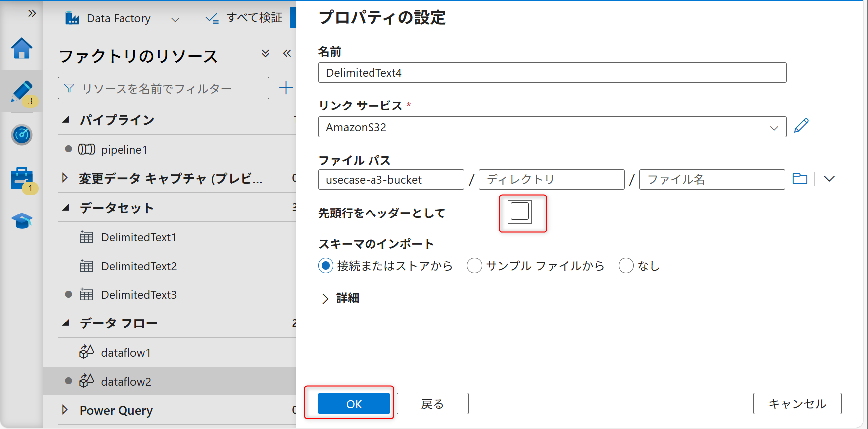Open the Data Factory dropdown chevron
Image resolution: width=868 pixels, height=429 pixels.
[x=175, y=20]
